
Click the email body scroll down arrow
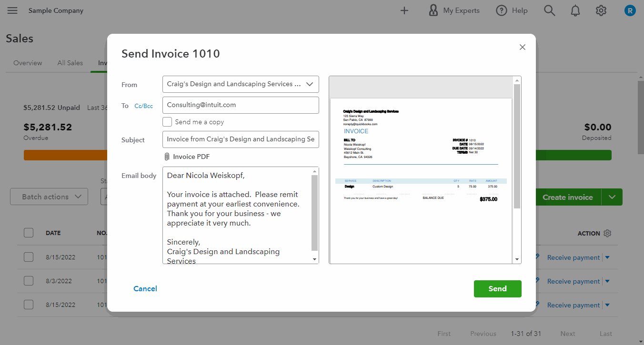[314, 259]
